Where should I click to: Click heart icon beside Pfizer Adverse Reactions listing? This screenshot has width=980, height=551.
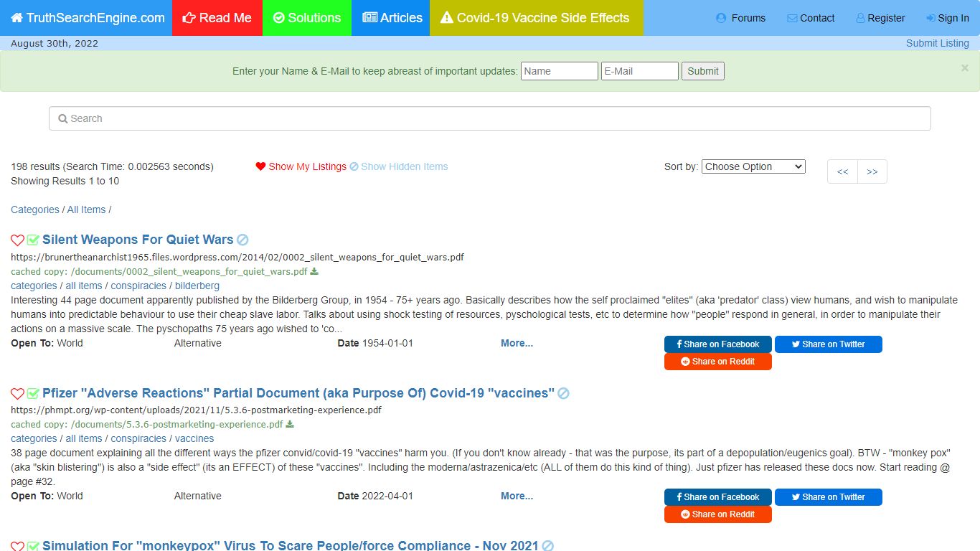pos(17,394)
